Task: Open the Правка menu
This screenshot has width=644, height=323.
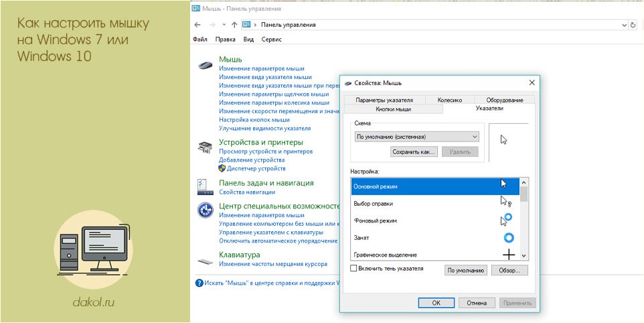Action: point(226,40)
